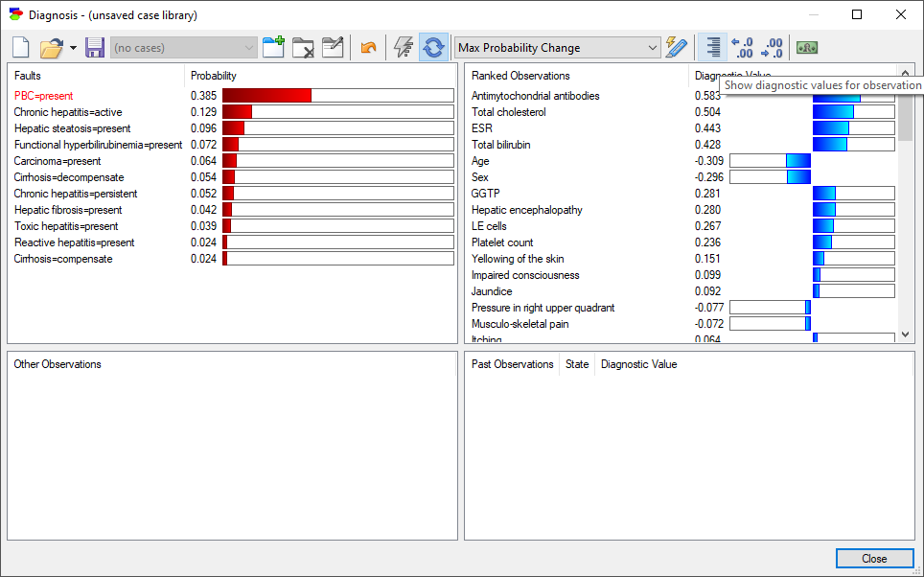Click the update beliefs icon
This screenshot has width=924, height=577.
coord(433,47)
